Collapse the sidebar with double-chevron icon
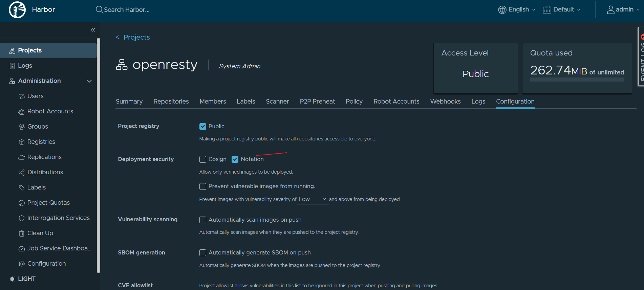 pyautogui.click(x=93, y=30)
